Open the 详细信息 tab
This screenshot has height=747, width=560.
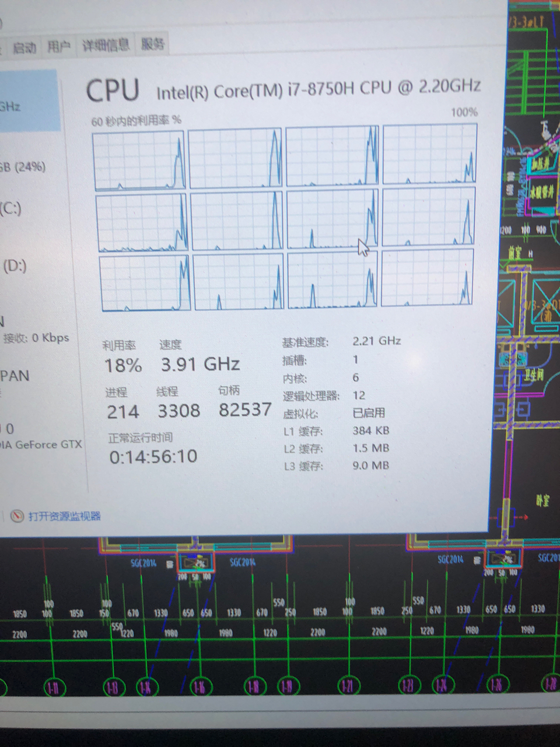point(106,46)
